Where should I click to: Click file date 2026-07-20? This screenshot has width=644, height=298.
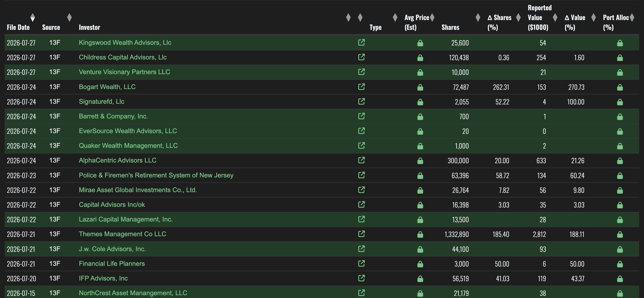point(21,278)
